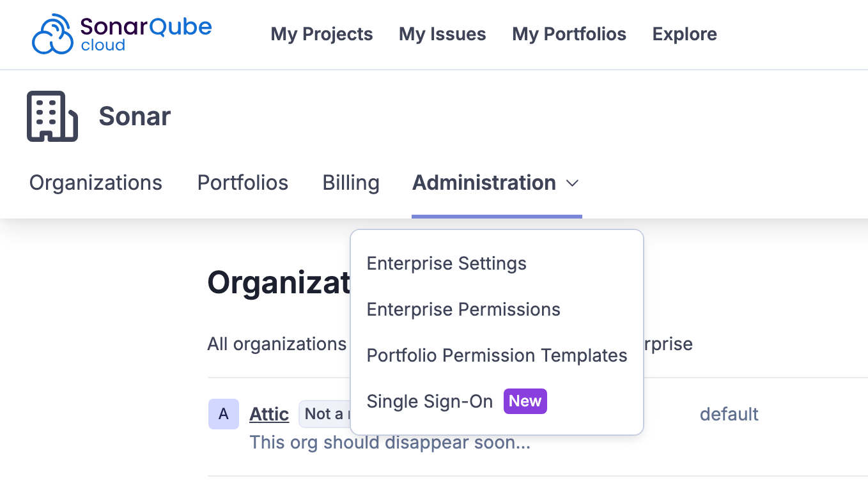Click the purple New badge
Screen dimensions: 868x492
pyautogui.click(x=525, y=401)
